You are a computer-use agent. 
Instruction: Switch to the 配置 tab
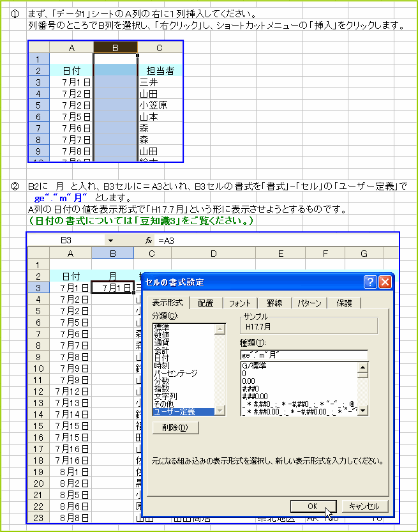pyautogui.click(x=205, y=303)
